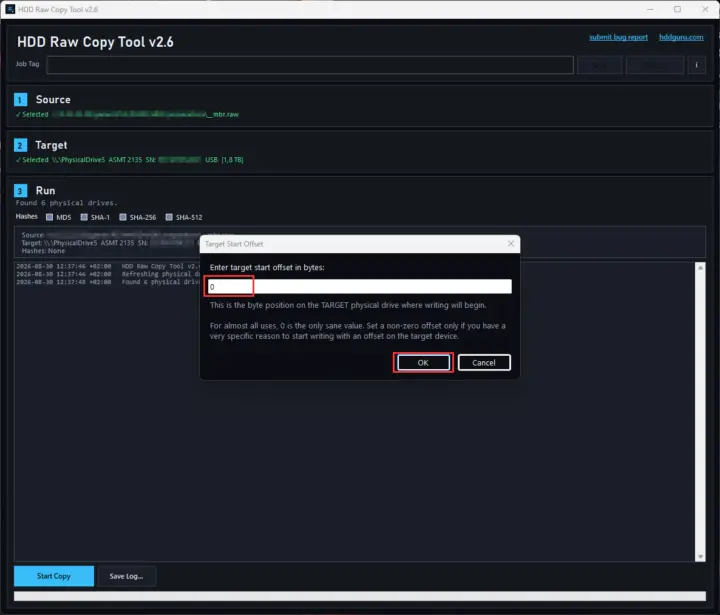Confirm the offset with the OK button

pyautogui.click(x=423, y=362)
